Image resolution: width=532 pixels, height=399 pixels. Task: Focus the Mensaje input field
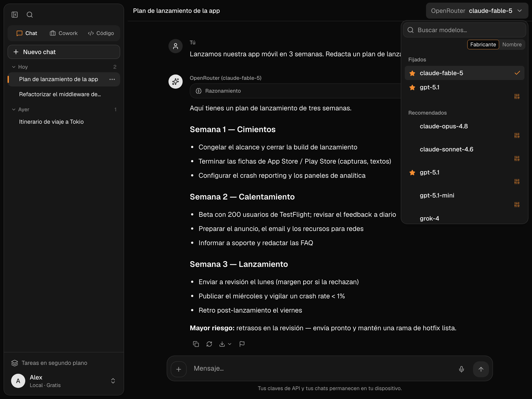coord(322,368)
